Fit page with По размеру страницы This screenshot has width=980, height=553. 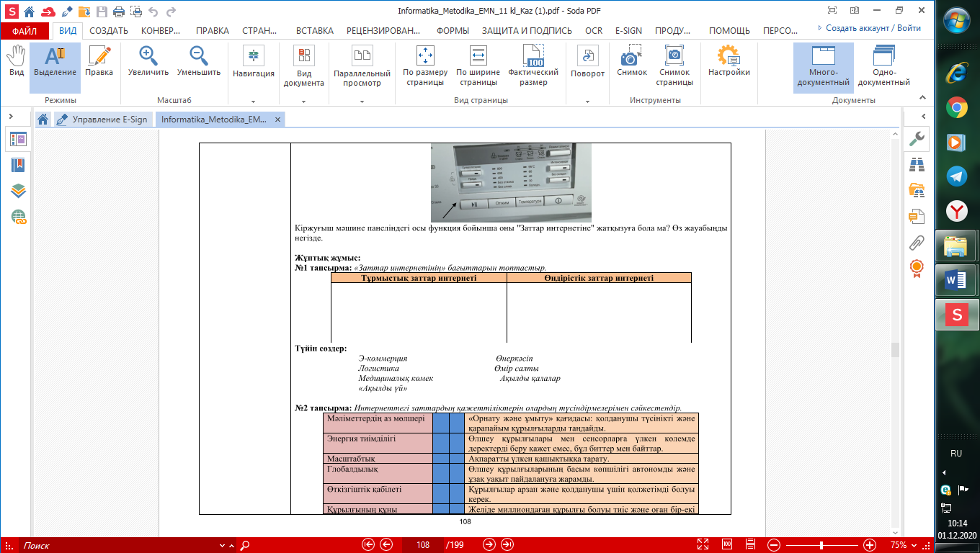(x=424, y=66)
